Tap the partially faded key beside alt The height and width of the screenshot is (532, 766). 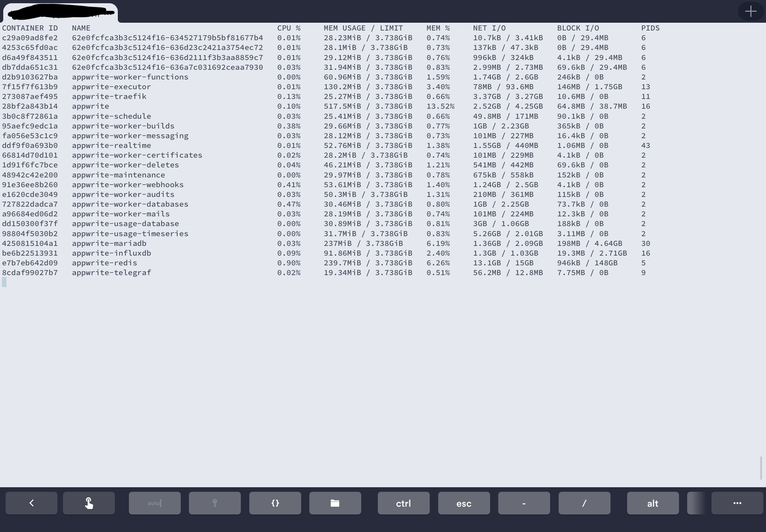click(696, 503)
